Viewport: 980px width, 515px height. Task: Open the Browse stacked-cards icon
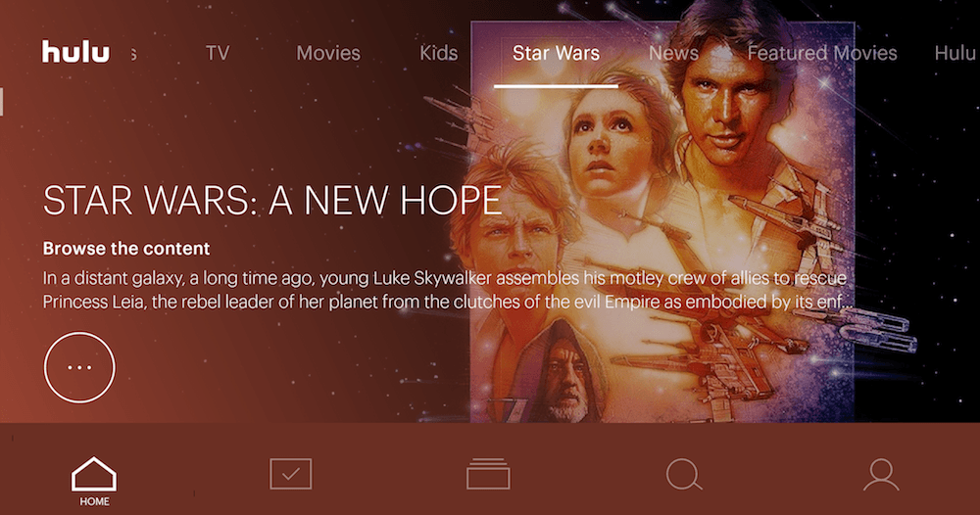click(x=488, y=474)
